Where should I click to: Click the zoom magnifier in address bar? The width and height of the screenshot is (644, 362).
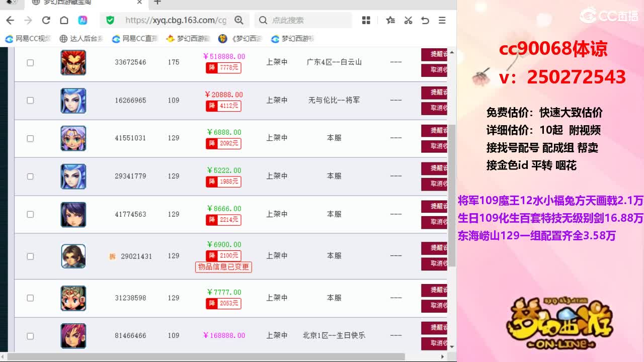point(239,20)
